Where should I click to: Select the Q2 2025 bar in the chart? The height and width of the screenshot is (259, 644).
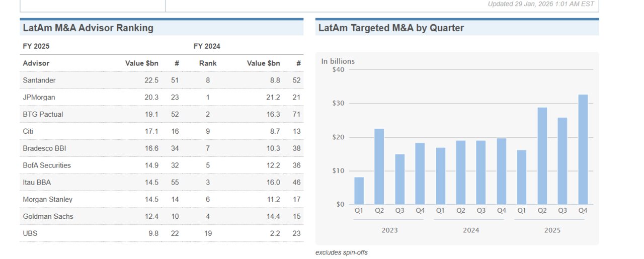[x=542, y=156]
